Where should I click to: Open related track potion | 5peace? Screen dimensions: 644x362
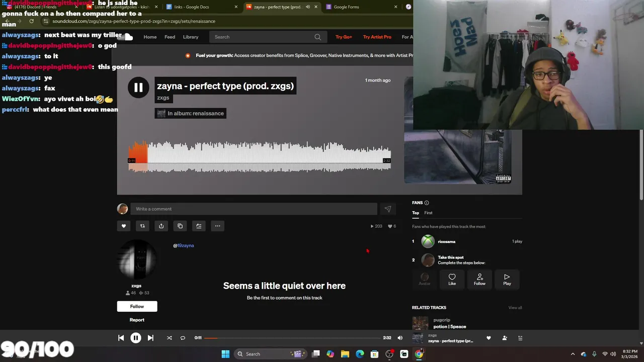tap(450, 326)
